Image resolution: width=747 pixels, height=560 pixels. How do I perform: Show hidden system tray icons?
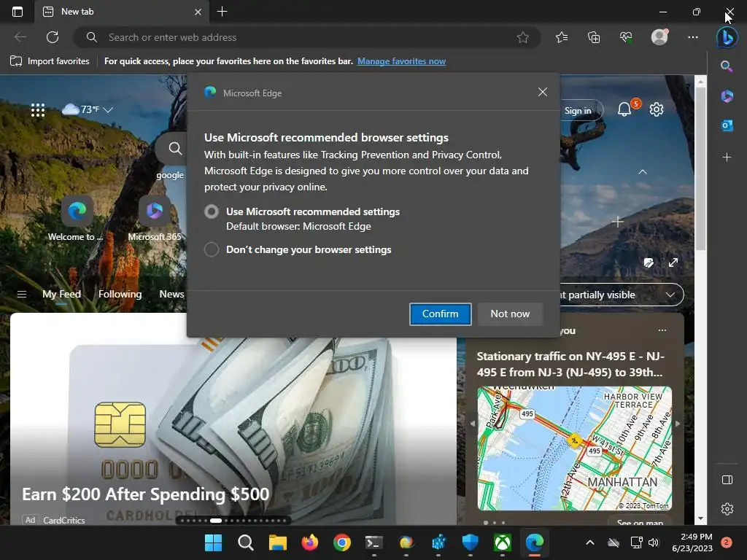(589, 542)
